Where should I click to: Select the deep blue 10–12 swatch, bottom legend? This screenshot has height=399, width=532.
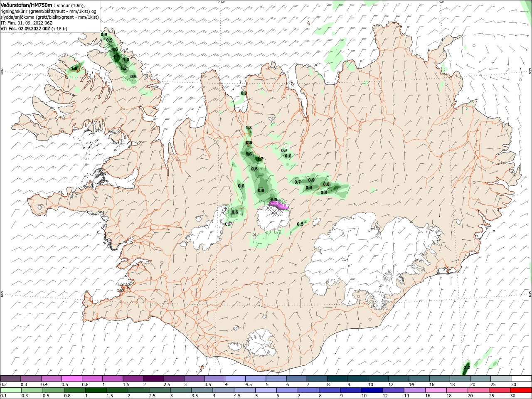372,390
